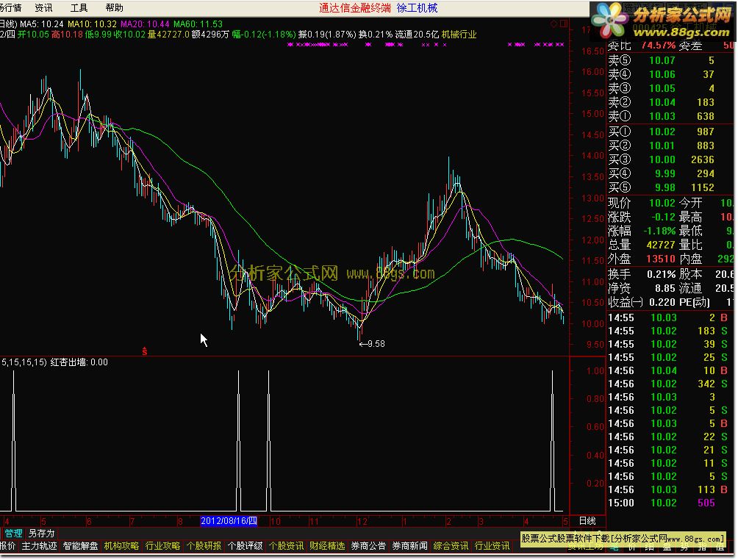This screenshot has width=738, height=560.
Task: Open the 行业攻略 tab
Action: [x=163, y=546]
